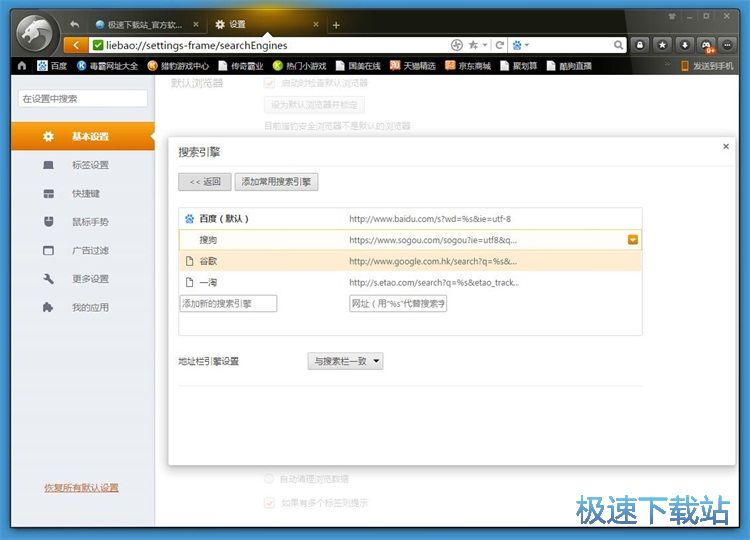Click the s.etao.com URL text

434,283
